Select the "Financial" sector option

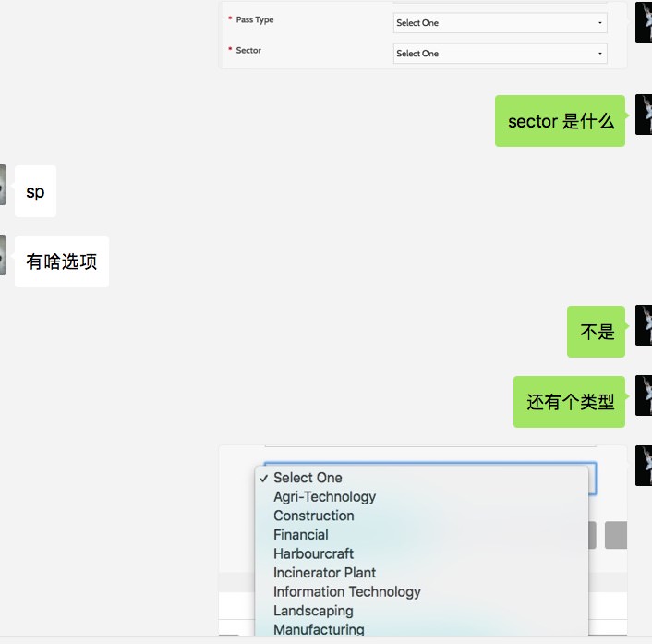point(300,535)
